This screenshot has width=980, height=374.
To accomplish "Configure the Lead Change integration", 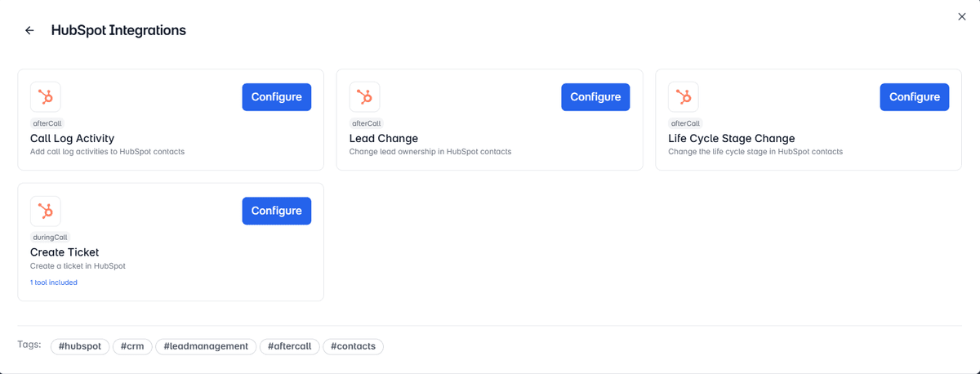I will click(595, 96).
